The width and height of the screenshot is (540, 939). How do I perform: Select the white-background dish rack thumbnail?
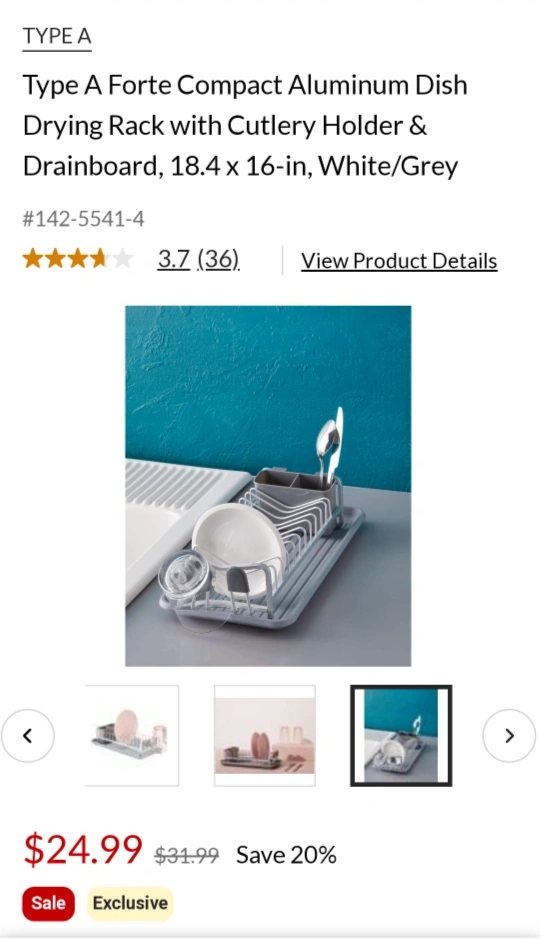tap(132, 735)
